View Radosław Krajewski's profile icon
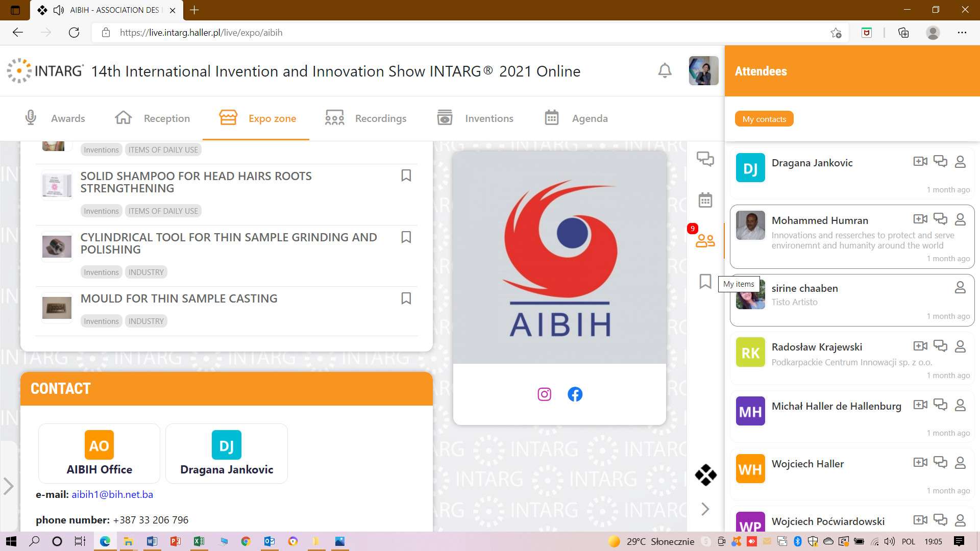This screenshot has width=980, height=551. [x=960, y=346]
